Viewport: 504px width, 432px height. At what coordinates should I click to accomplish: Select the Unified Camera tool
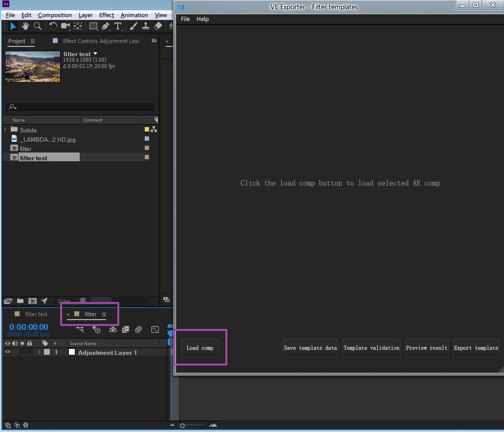[x=66, y=26]
